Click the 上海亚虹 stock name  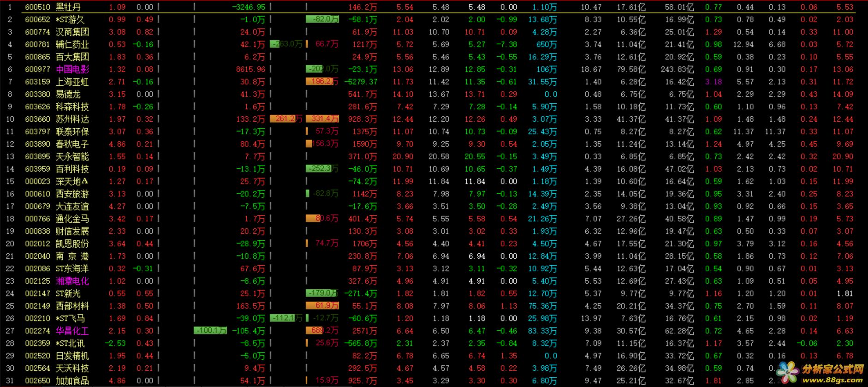coord(72,82)
